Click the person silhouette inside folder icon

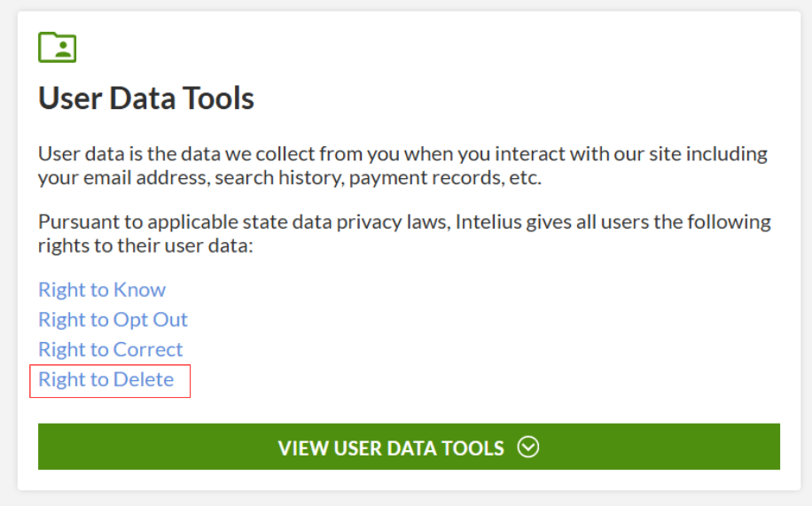[x=63, y=50]
